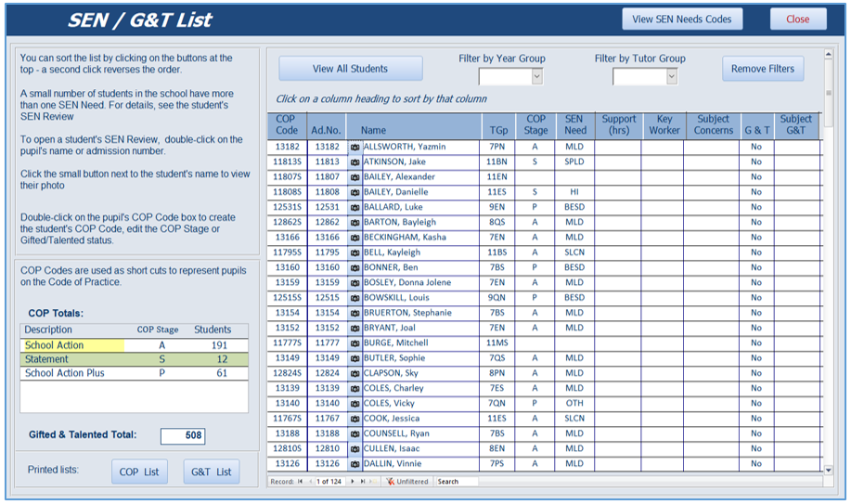Screen dimensions: 851x504
Task: Open photo for COLES, Vicky
Action: click(355, 404)
